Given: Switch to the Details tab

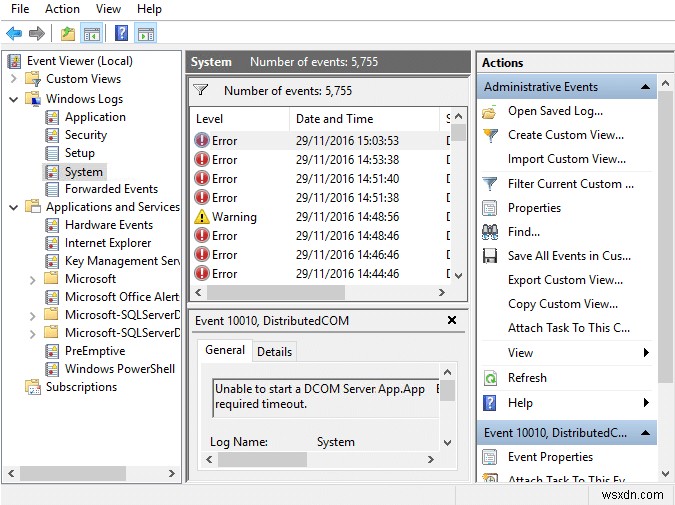Looking at the screenshot, I should [x=274, y=351].
